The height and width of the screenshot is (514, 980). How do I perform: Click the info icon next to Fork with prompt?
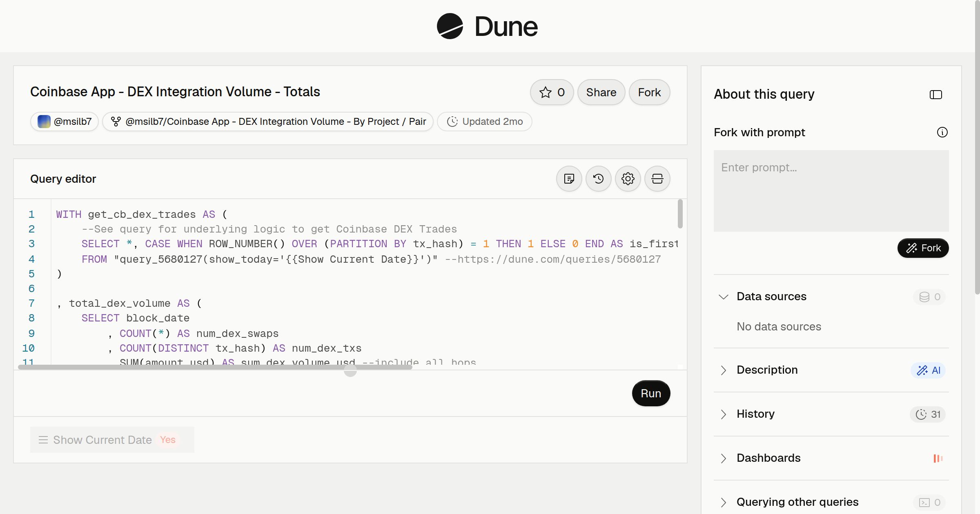click(942, 132)
